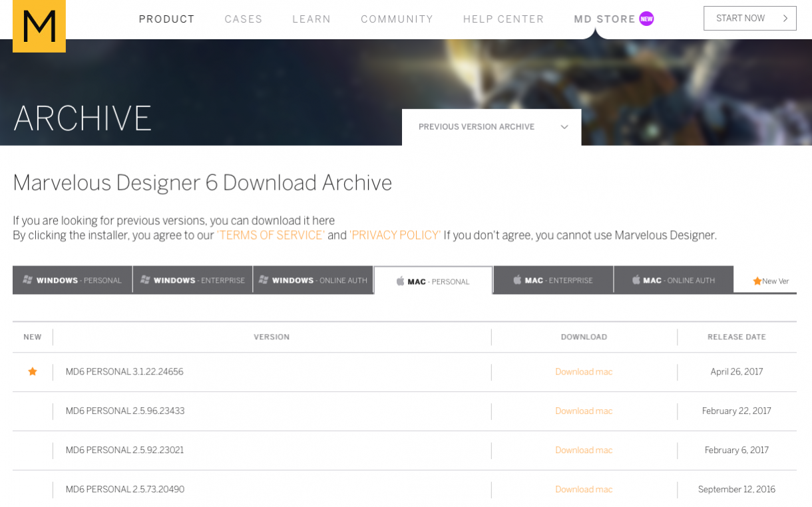The height and width of the screenshot is (507, 812).
Task: Open the COMMUNITY menu item
Action: coord(397,19)
